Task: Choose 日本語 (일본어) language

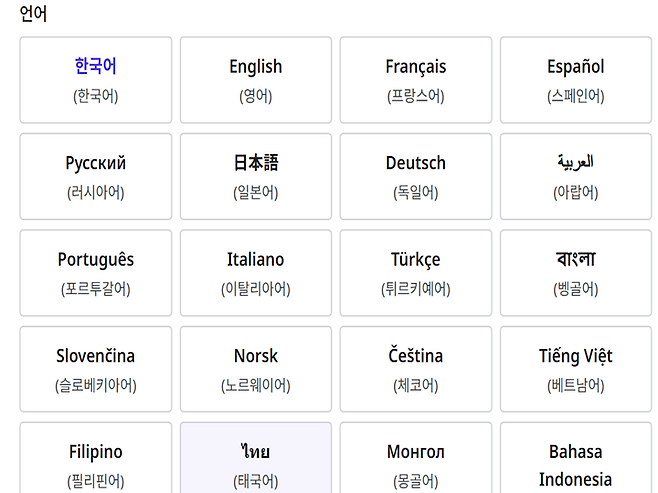Action: click(256, 176)
